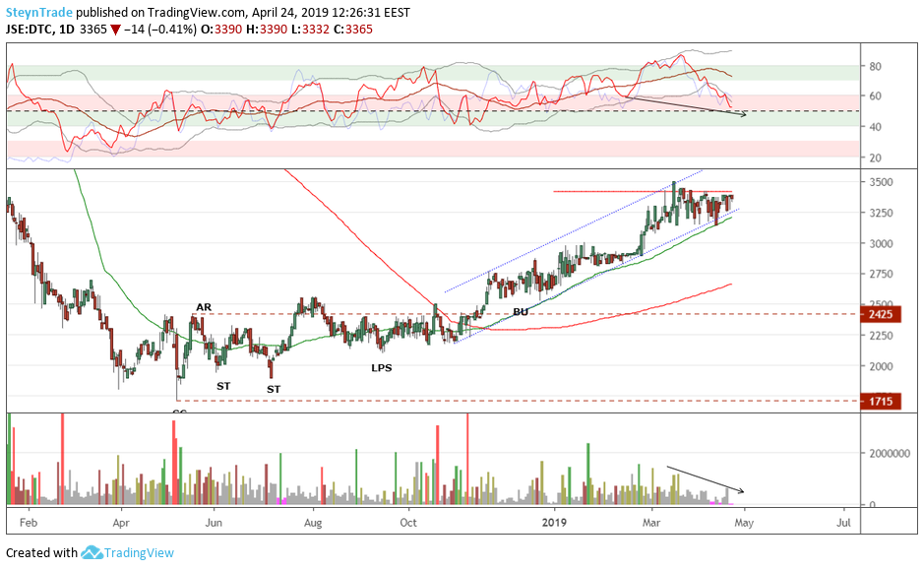Click the 60 level on indicator axis
The image size is (924, 570).
875,96
